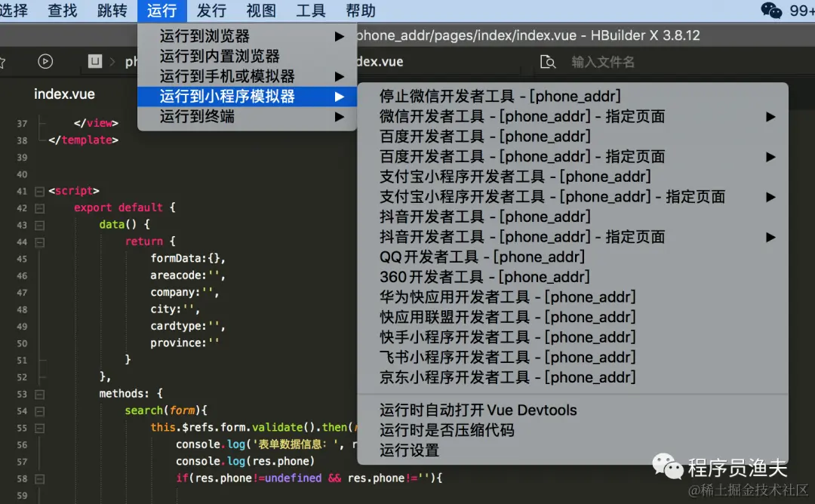Collapse search(form) fold at line 54
This screenshot has height=504, width=815.
(x=39, y=411)
